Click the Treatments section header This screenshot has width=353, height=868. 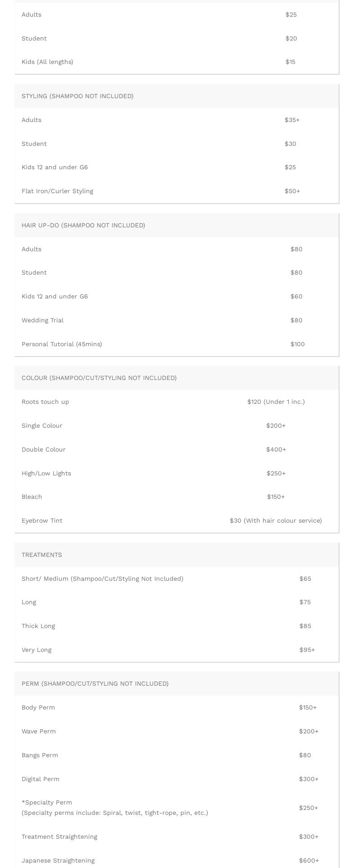coord(42,555)
